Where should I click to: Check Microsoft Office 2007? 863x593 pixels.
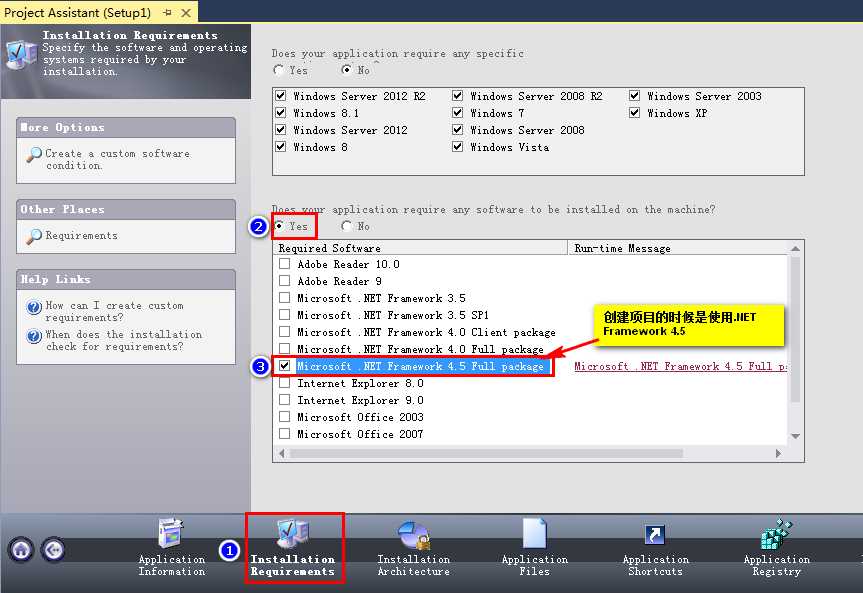(284, 434)
